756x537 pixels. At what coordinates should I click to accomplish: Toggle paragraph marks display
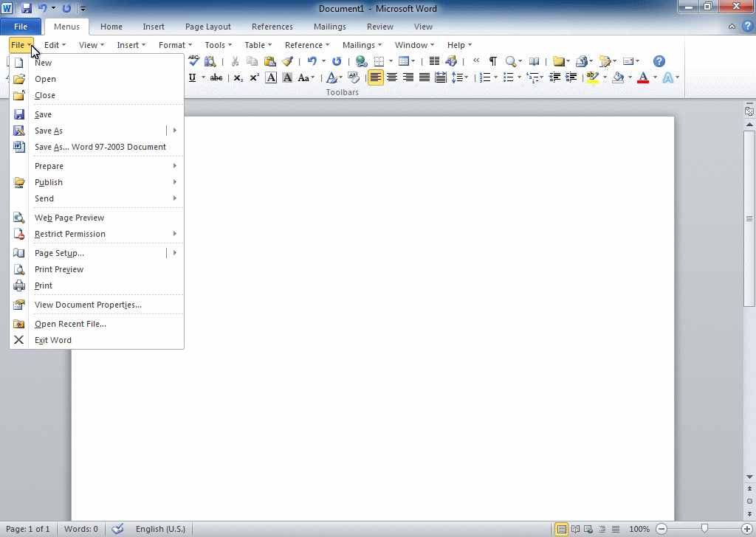(492, 61)
